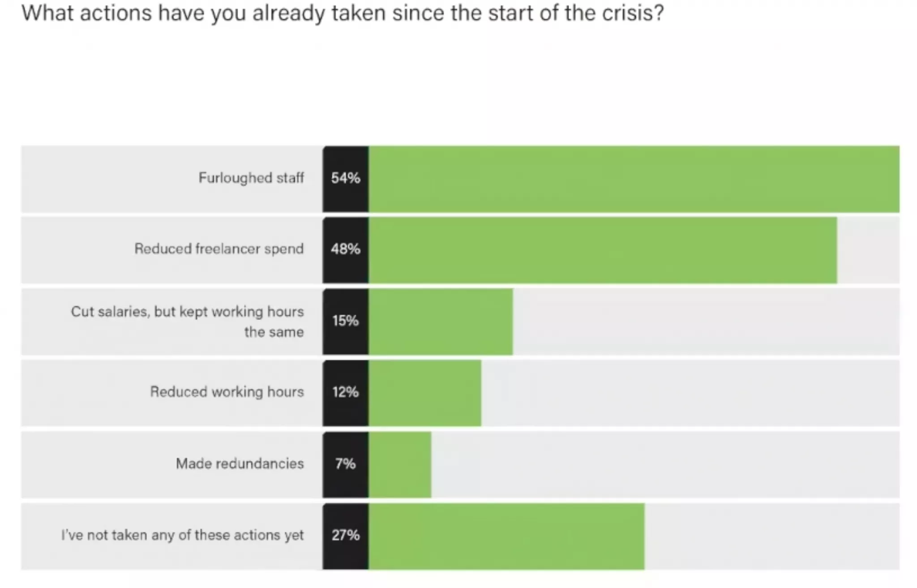This screenshot has height=588, width=917.
Task: Click the not taken any actions green bar
Action: coord(506,536)
